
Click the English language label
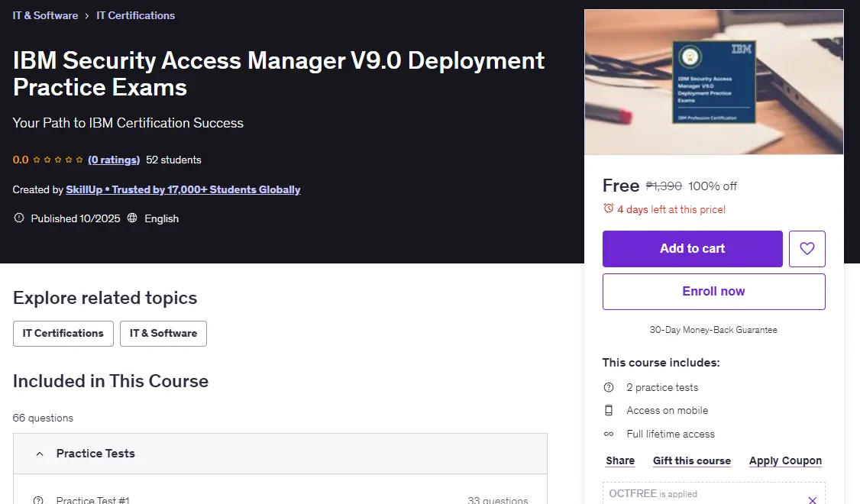click(x=161, y=218)
